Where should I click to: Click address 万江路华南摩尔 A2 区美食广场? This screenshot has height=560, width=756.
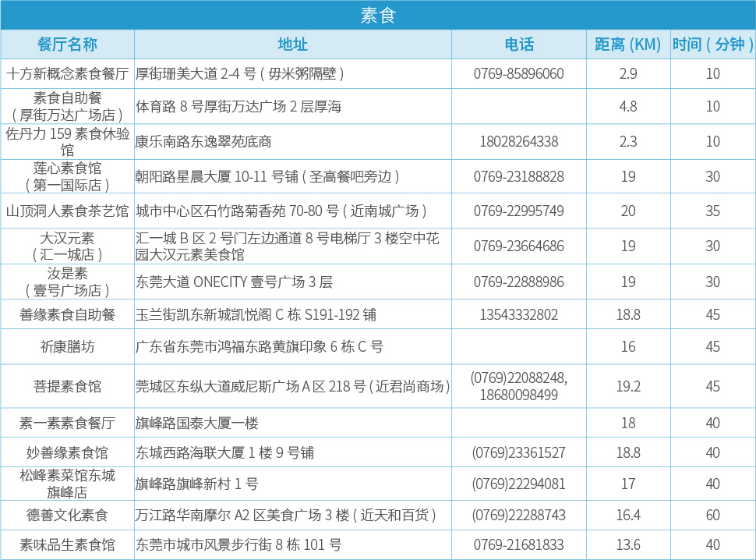[x=228, y=515]
